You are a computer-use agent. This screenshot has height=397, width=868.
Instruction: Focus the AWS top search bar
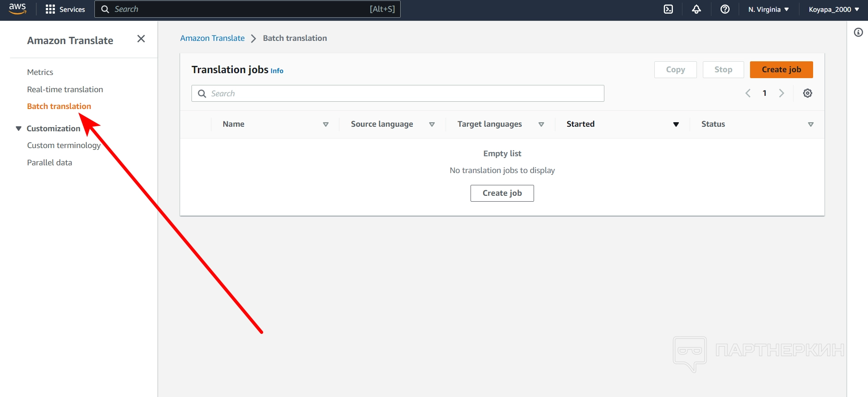pyautogui.click(x=247, y=9)
